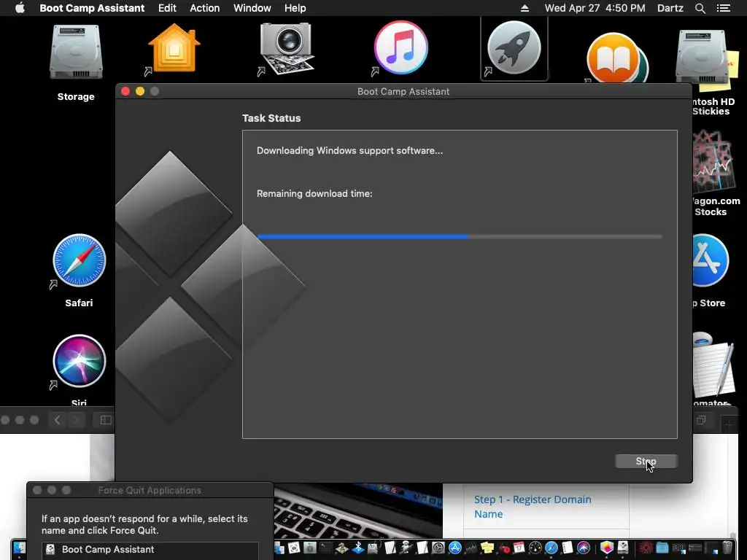This screenshot has width=747, height=560.
Task: Select the Siri desktop shortcut
Action: tap(79, 361)
